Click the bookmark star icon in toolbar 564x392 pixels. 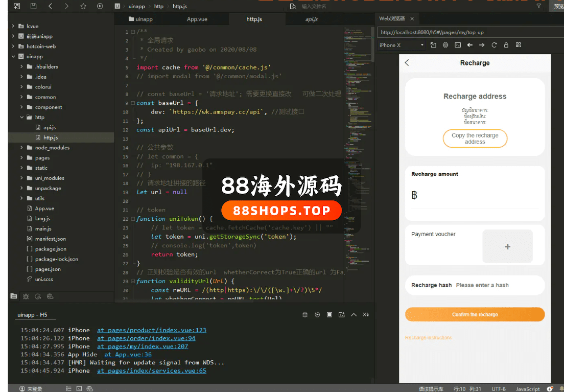[83, 6]
